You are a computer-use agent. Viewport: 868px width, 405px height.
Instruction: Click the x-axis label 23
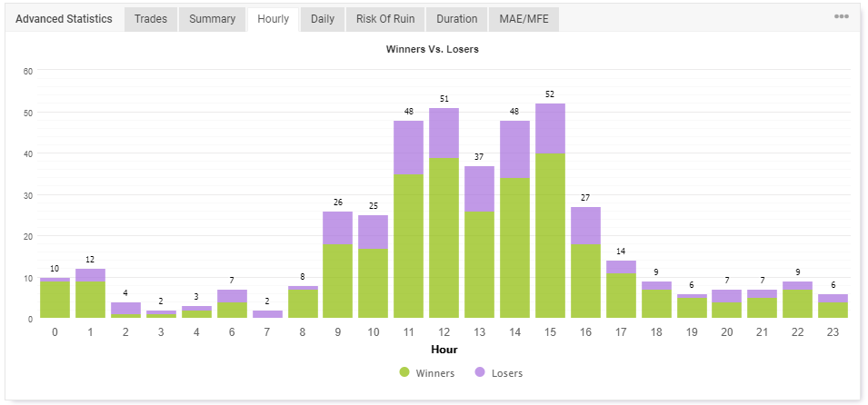pos(833,332)
